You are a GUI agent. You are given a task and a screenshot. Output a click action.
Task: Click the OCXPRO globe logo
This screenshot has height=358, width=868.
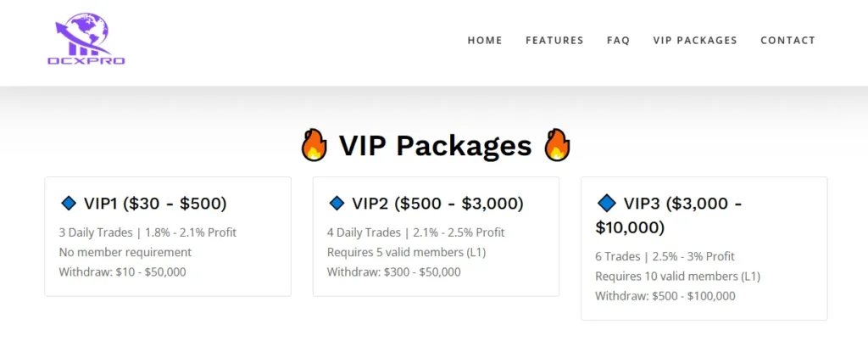[x=87, y=38]
